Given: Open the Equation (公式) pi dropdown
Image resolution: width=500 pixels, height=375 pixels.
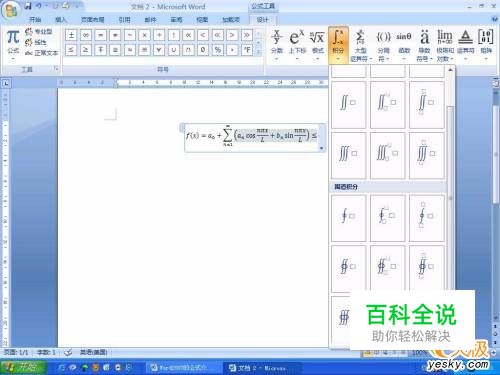Looking at the screenshot, I should point(13,44).
